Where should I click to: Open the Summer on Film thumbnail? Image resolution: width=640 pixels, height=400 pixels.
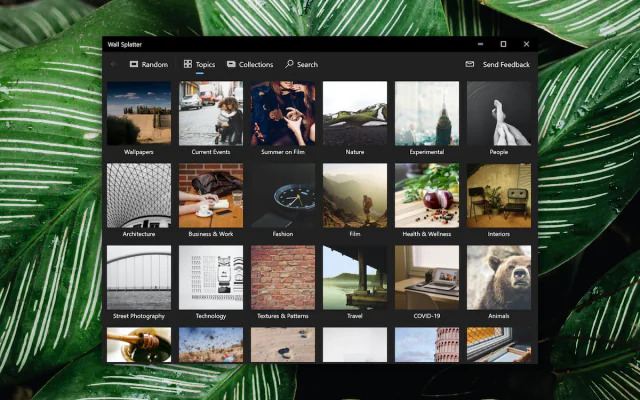283,113
